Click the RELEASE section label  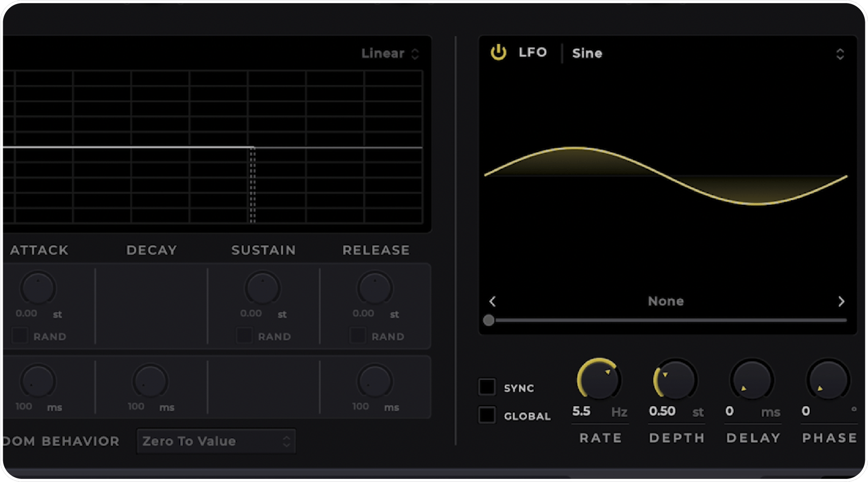376,249
